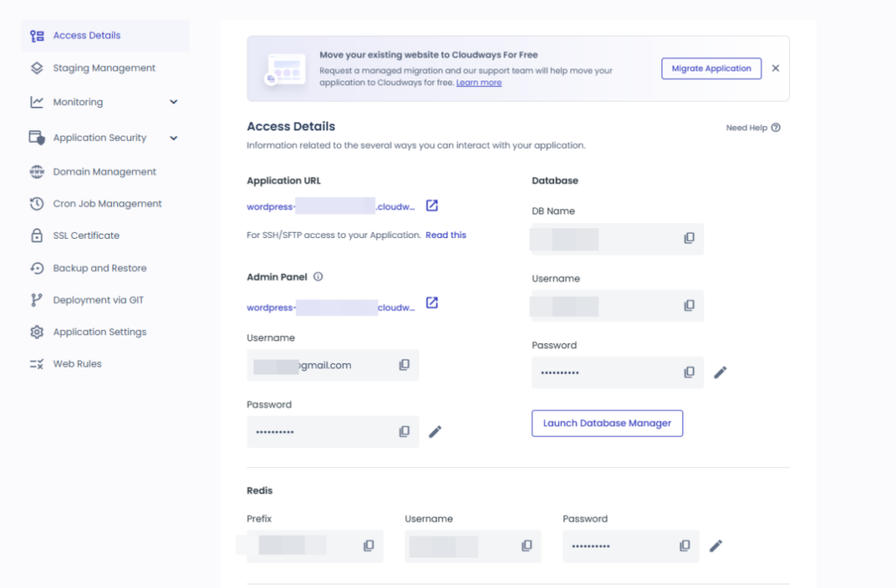Click the Application Settings gear icon
The image size is (896, 588).
point(37,332)
